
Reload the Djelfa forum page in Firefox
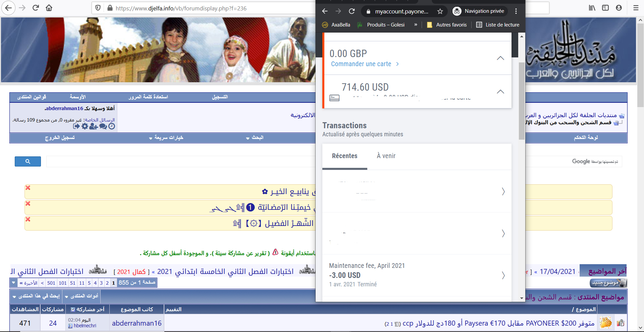[x=36, y=8]
